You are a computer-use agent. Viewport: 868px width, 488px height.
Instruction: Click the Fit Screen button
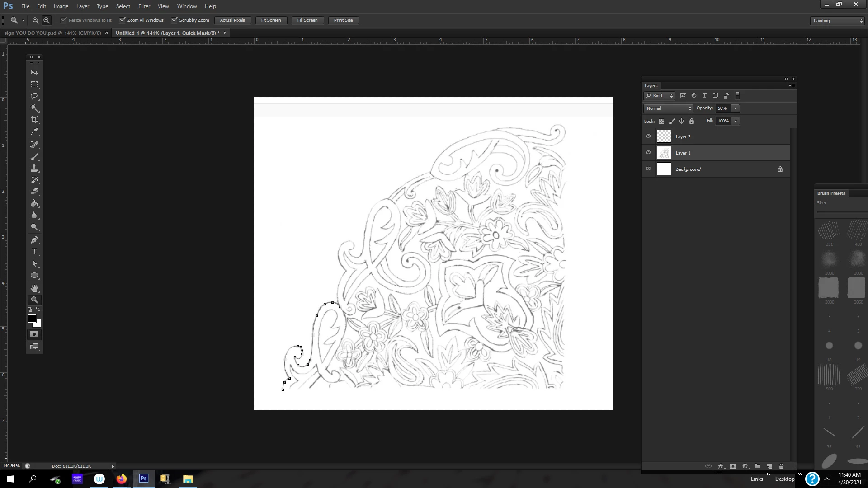click(x=271, y=20)
